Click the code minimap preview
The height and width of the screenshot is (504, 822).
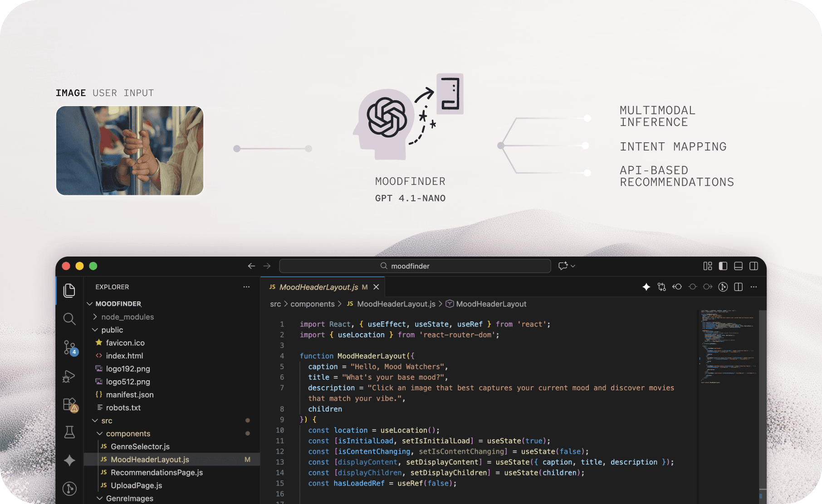728,347
